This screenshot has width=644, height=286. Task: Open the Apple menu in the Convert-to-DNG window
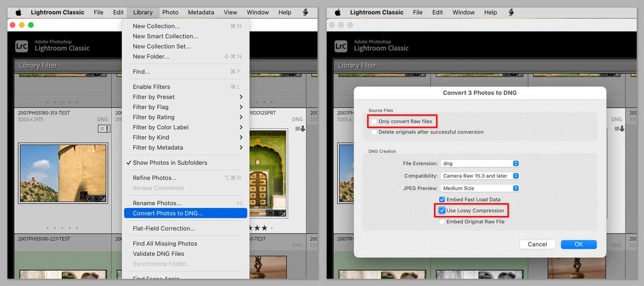point(338,13)
